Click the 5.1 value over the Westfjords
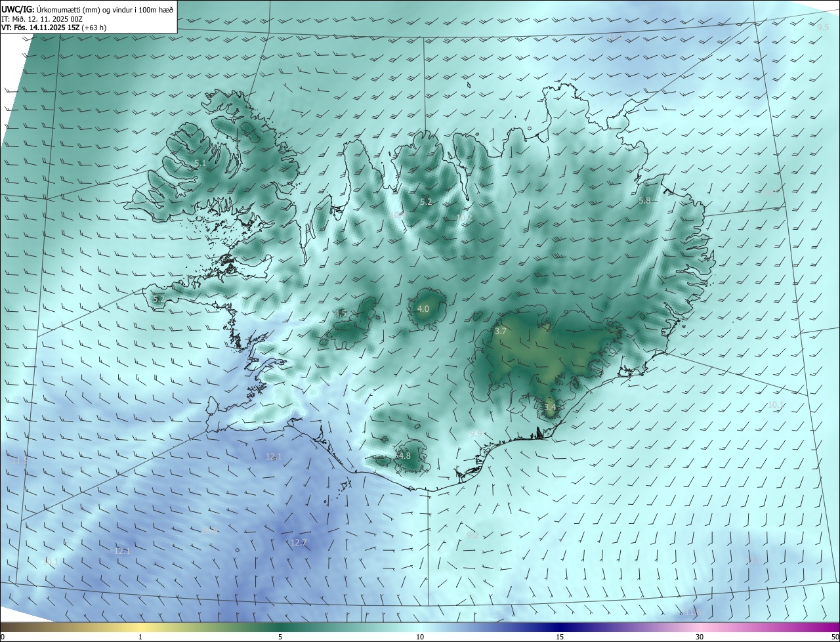Screen dimensions: 840x642 pos(200,163)
